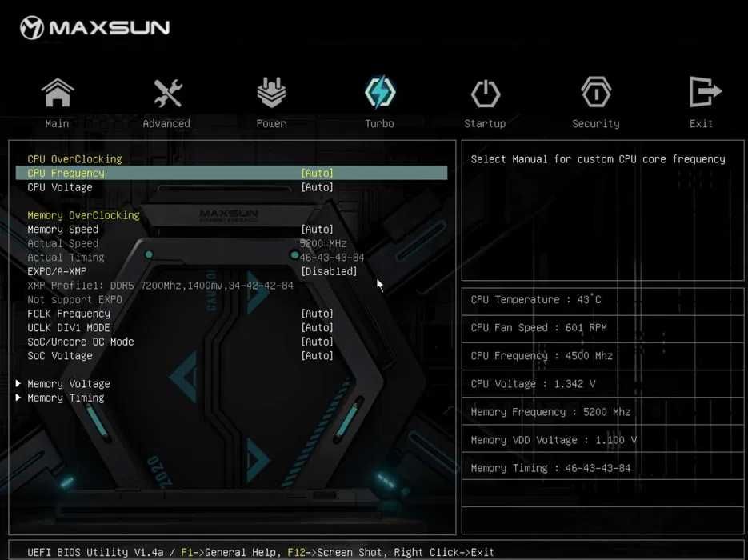Click the MAXSUN logo
Screen dimensions: 748x560
pyautogui.click(x=95, y=28)
